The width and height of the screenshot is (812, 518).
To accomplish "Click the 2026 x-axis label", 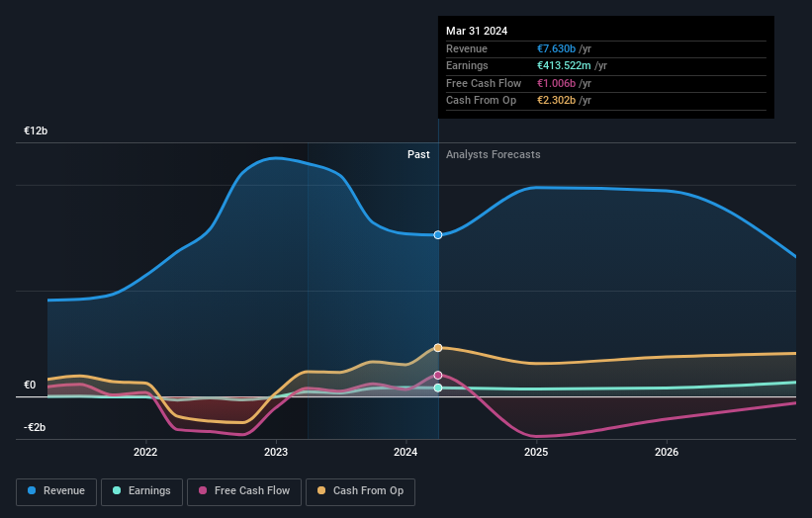I will tap(667, 452).
